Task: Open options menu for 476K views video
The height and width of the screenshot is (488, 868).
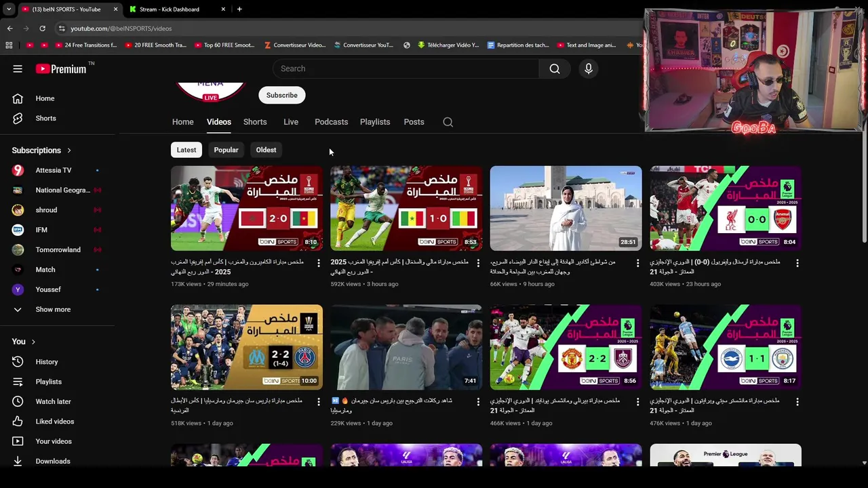Action: pyautogui.click(x=797, y=402)
